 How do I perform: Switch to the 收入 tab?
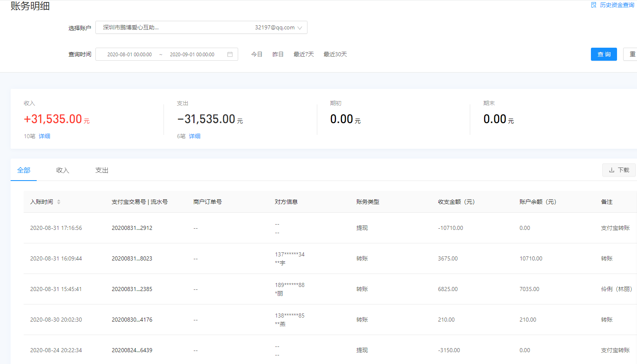pos(62,170)
